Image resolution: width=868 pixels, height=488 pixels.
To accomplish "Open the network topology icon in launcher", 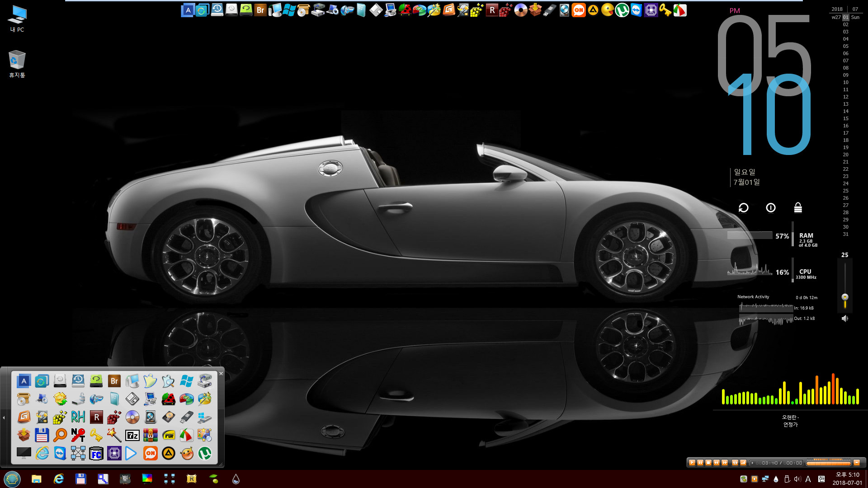I will (78, 453).
